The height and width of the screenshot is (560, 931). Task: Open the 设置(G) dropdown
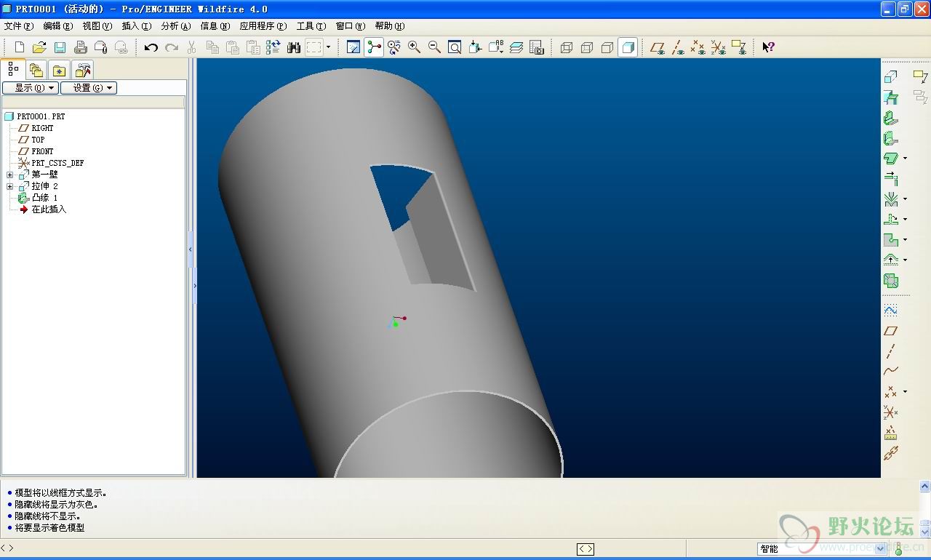(89, 88)
